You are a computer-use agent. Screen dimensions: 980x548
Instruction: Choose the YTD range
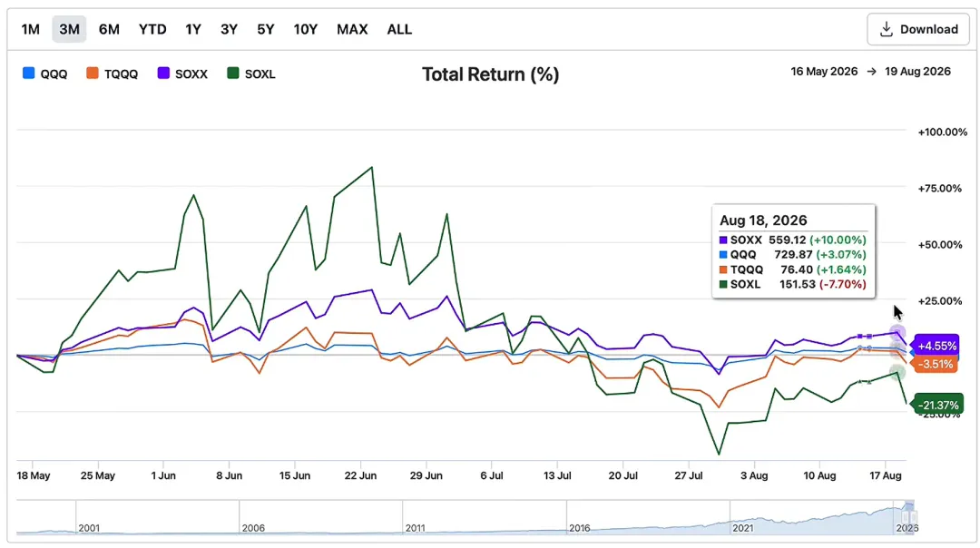tap(152, 29)
